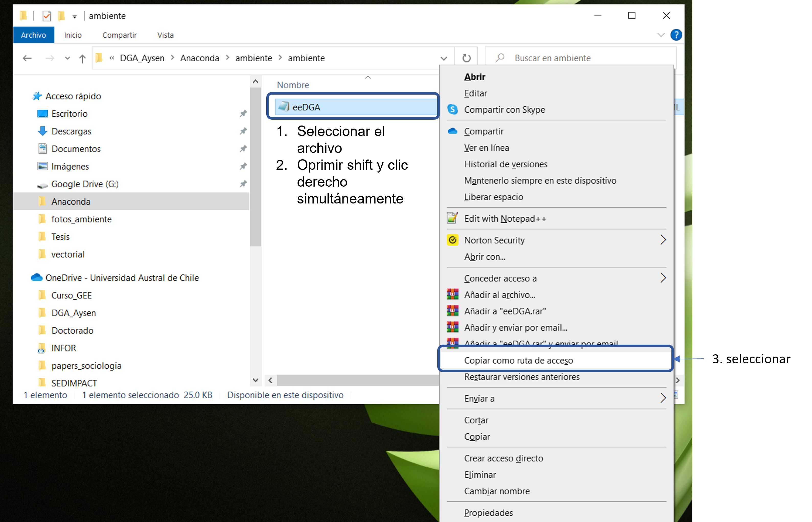The image size is (812, 522).
Task: Click the refresh icon next to address bar
Action: 466,58
